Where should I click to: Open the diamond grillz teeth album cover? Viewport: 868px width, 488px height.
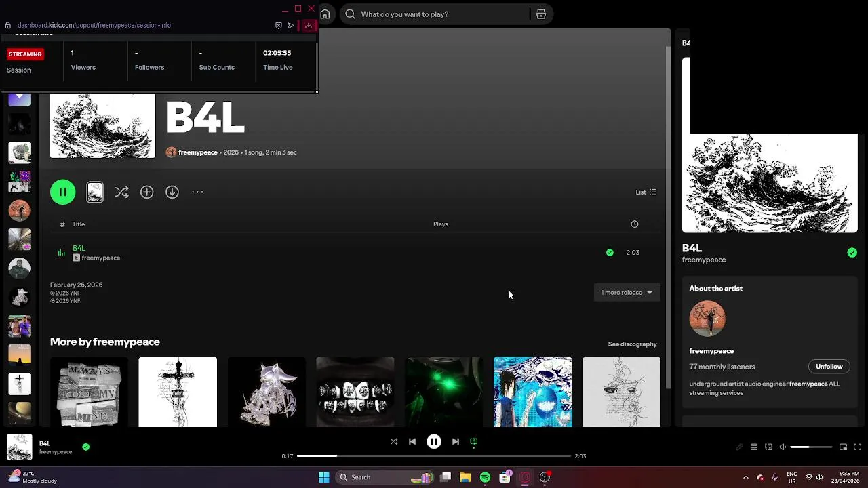[355, 392]
